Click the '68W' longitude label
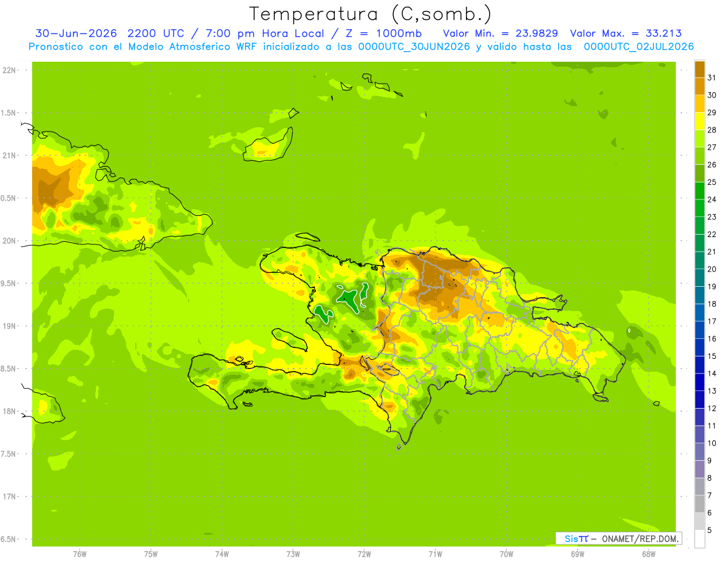Viewport: 728px width, 562px height. [x=649, y=554]
